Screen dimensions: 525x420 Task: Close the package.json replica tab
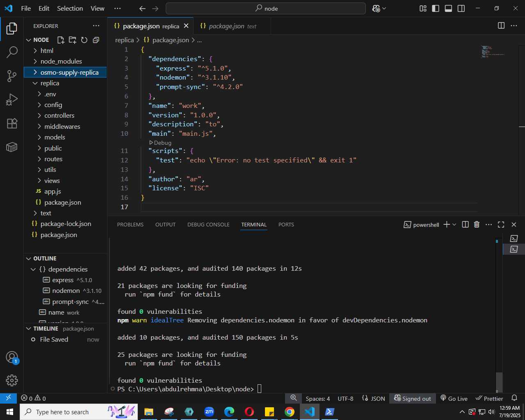coord(186,26)
